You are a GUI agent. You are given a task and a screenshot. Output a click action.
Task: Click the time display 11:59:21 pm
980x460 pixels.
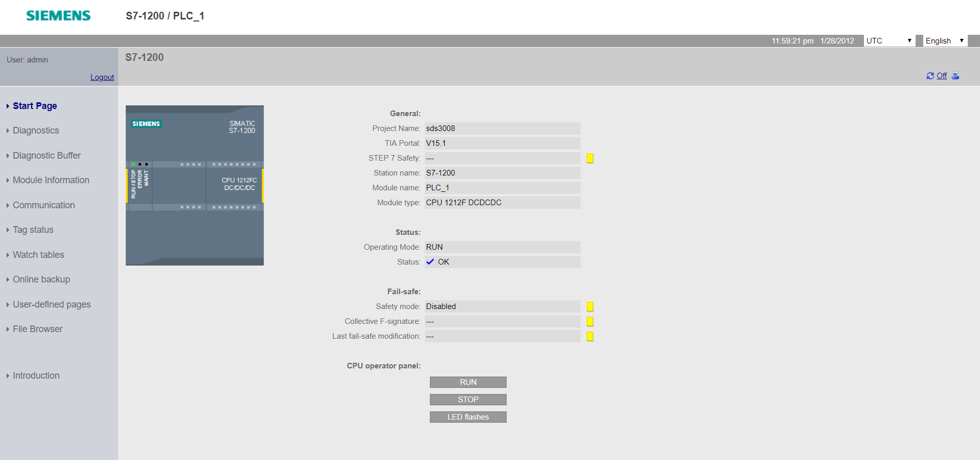coord(793,41)
